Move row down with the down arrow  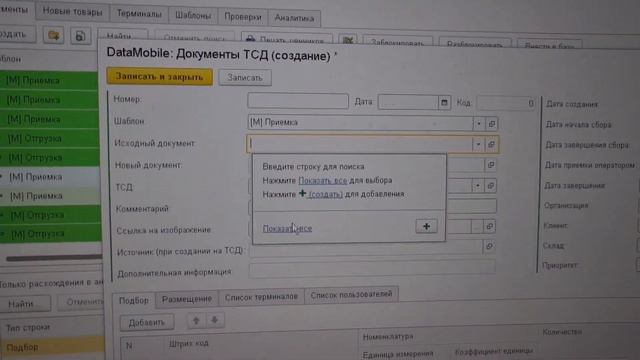(214, 320)
